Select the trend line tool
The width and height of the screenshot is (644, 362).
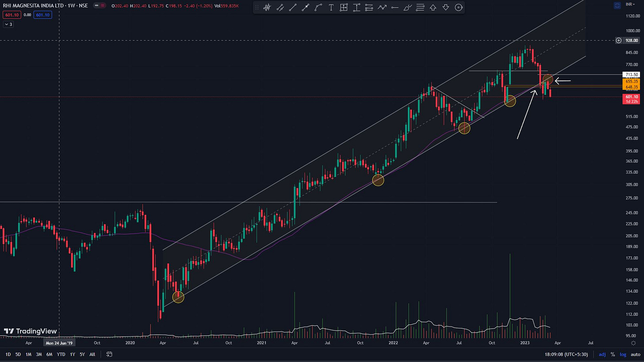click(x=292, y=8)
